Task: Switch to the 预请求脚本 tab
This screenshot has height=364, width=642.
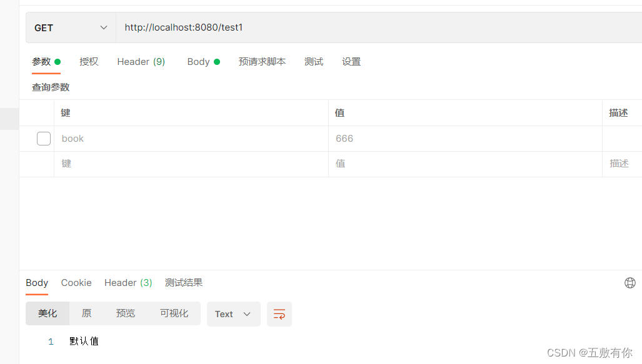Action: [x=263, y=61]
